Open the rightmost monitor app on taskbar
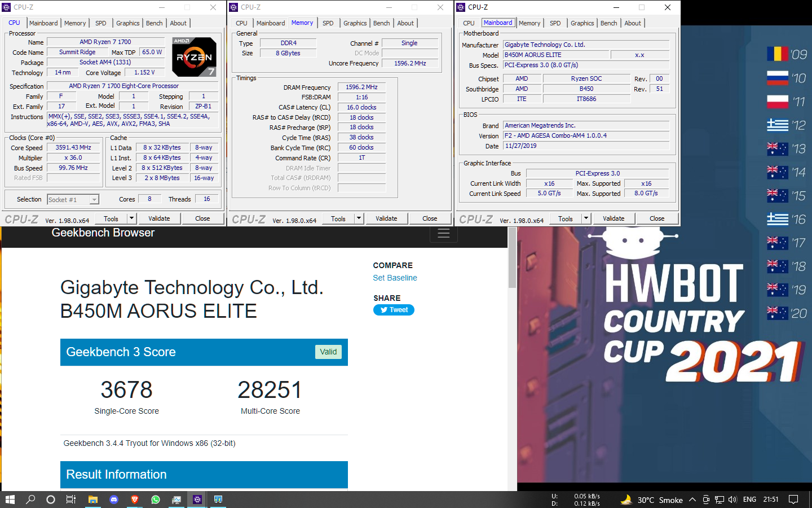 (218, 500)
